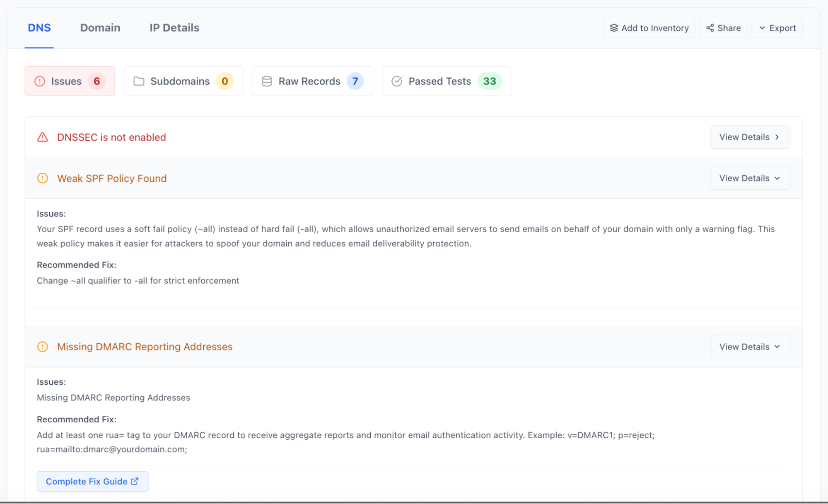Viewport: 828px width, 504px height.
Task: Click the external link icon in Complete Fix Guide
Action: [135, 481]
